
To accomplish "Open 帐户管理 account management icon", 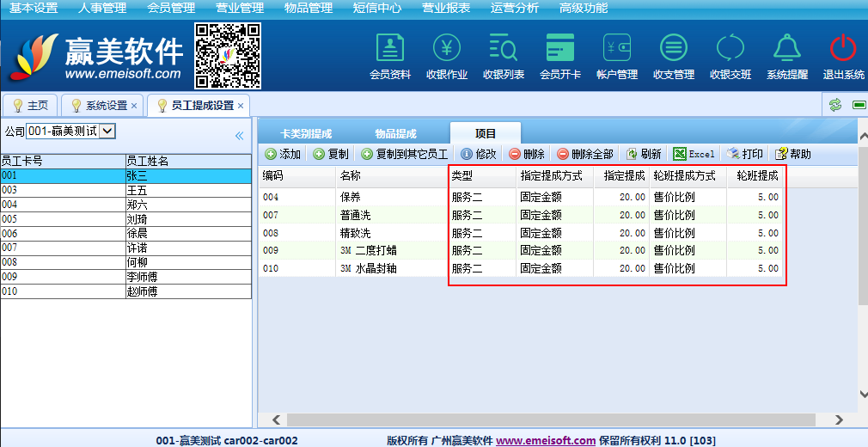I will pos(617,48).
